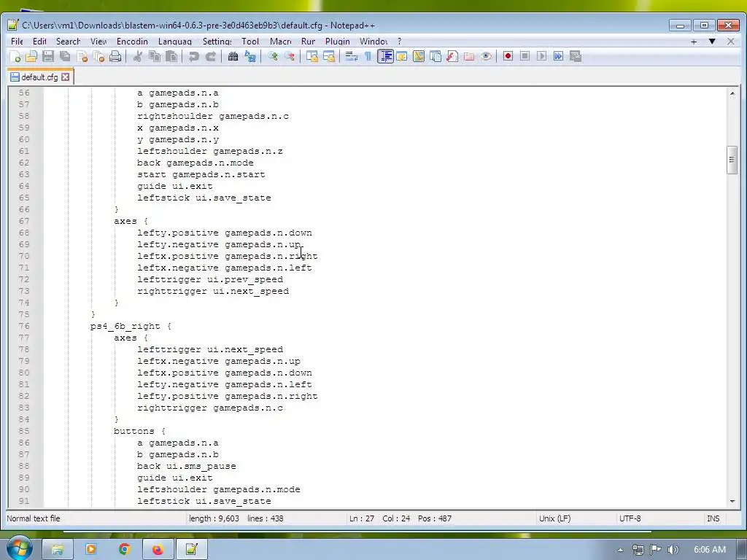Open the Define your language icon
Image resolution: width=747 pixels, height=560 pixels.
402,57
